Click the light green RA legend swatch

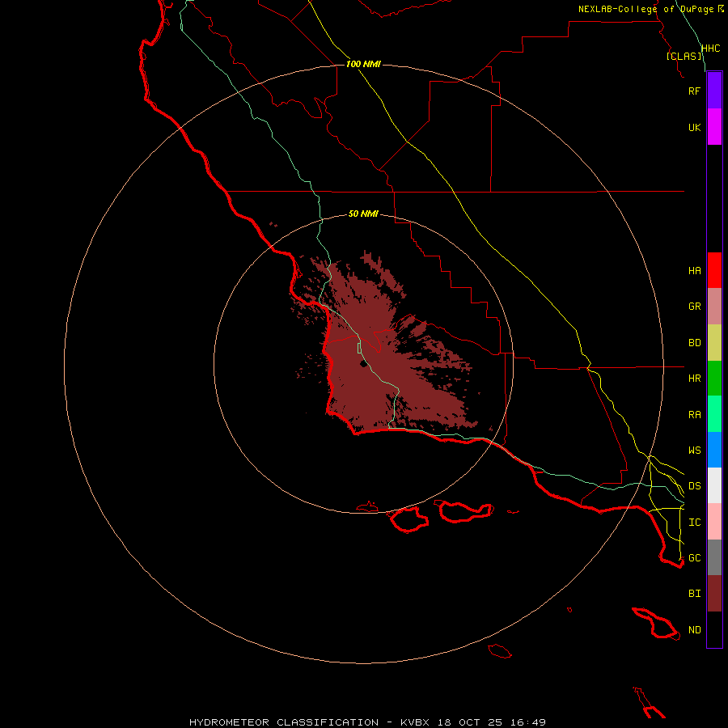click(714, 414)
